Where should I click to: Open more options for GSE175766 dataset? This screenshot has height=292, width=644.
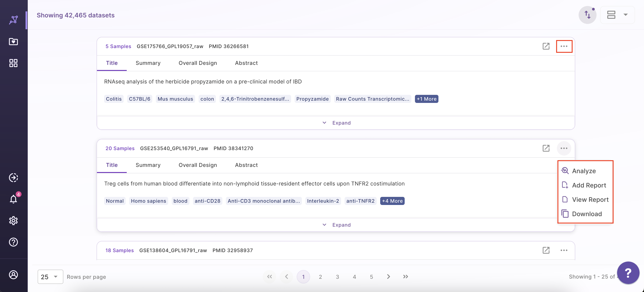(564, 46)
